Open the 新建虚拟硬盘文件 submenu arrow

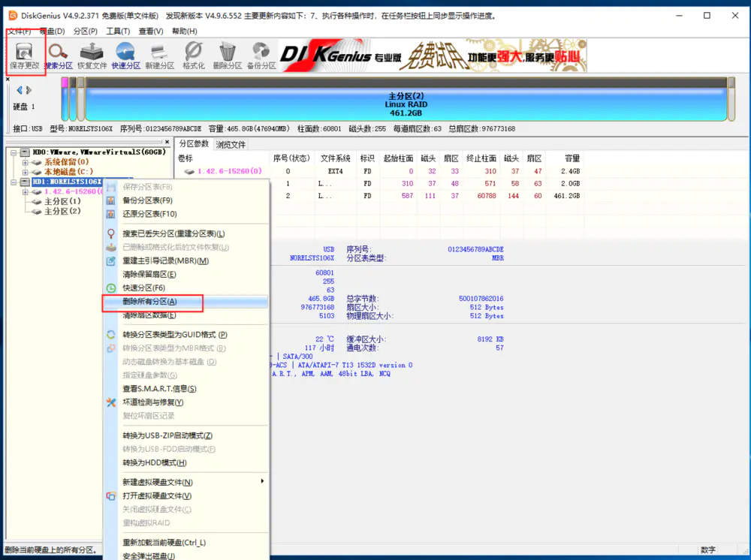coord(262,481)
